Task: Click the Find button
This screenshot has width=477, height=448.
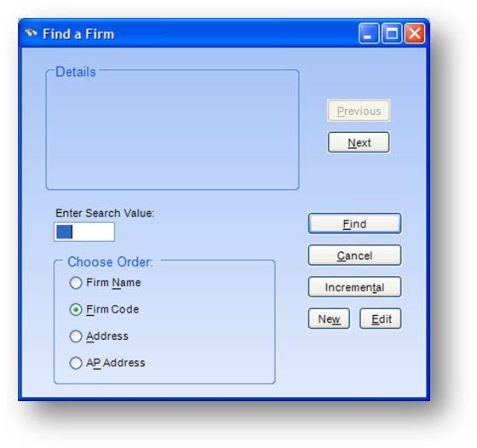Action: pyautogui.click(x=354, y=224)
